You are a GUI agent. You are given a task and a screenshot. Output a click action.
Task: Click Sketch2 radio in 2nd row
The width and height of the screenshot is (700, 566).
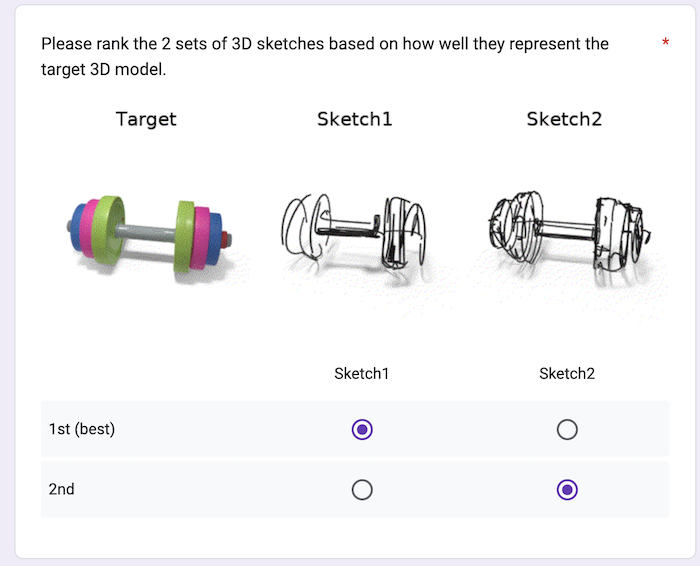click(567, 490)
